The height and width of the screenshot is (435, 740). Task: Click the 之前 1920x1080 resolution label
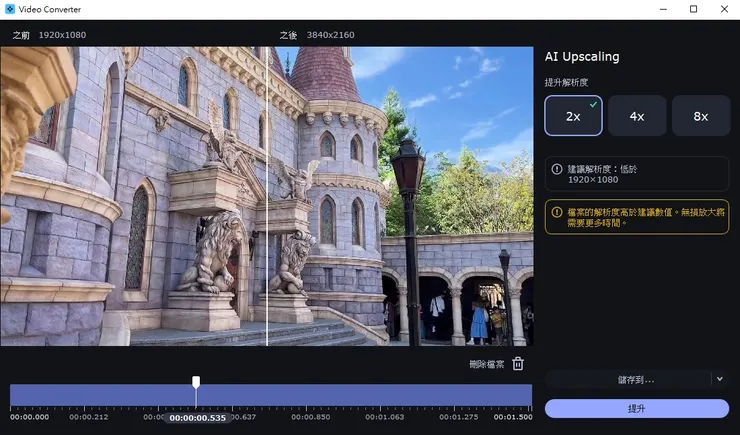click(x=49, y=35)
